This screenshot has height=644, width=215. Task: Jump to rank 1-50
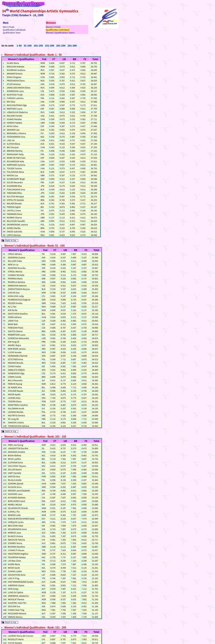coord(19,45)
